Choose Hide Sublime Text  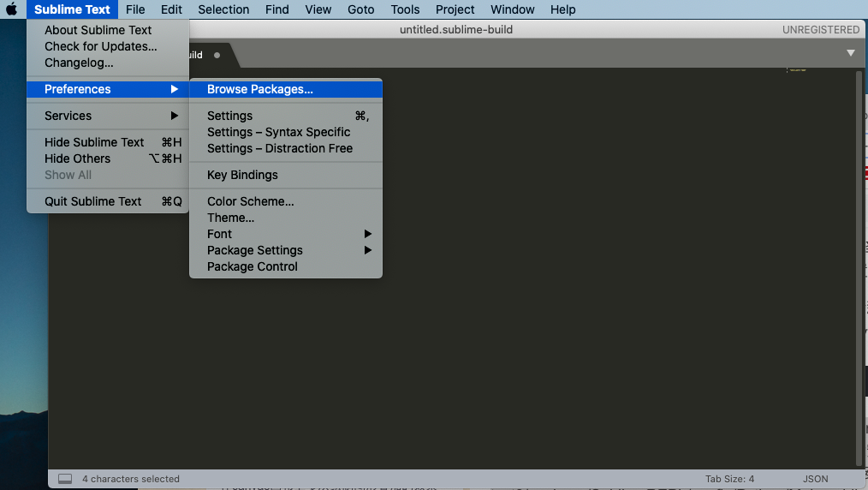tap(108, 142)
